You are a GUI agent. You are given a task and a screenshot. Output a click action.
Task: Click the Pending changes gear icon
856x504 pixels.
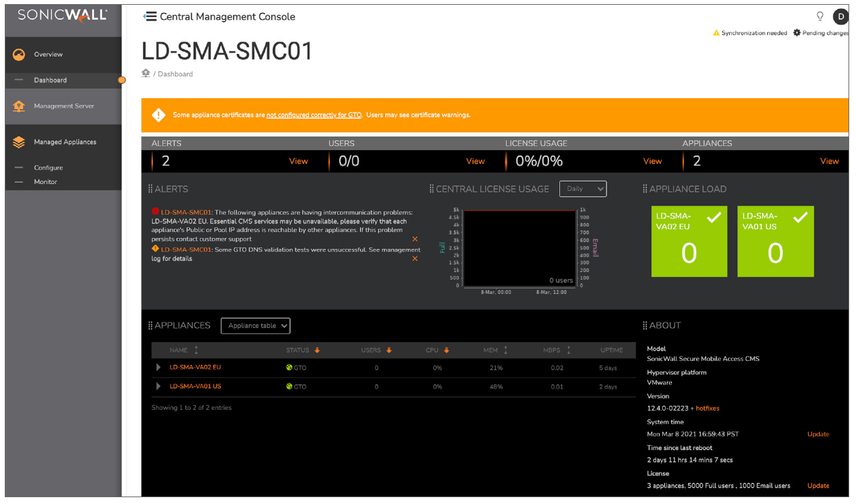pyautogui.click(x=797, y=33)
